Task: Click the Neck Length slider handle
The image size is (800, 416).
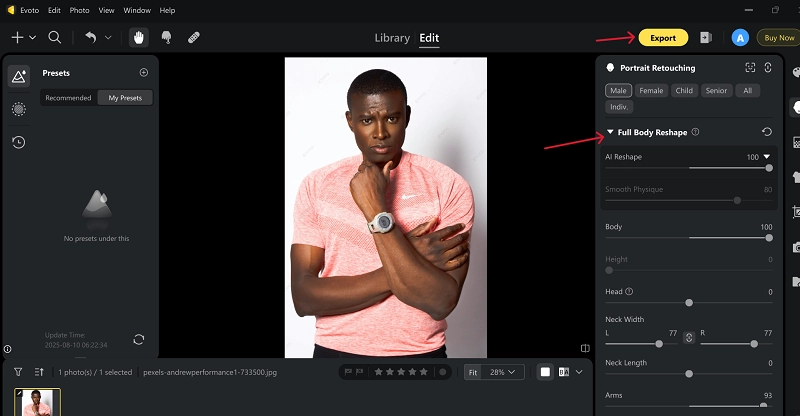Action: [x=689, y=374]
